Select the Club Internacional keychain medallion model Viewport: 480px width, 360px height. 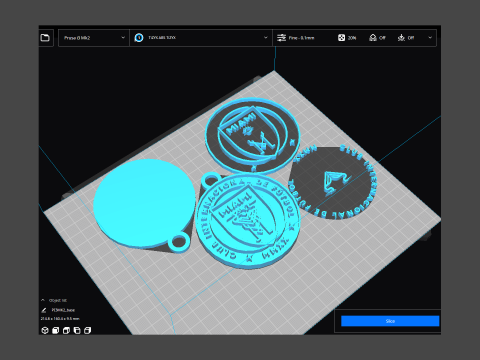click(248, 222)
